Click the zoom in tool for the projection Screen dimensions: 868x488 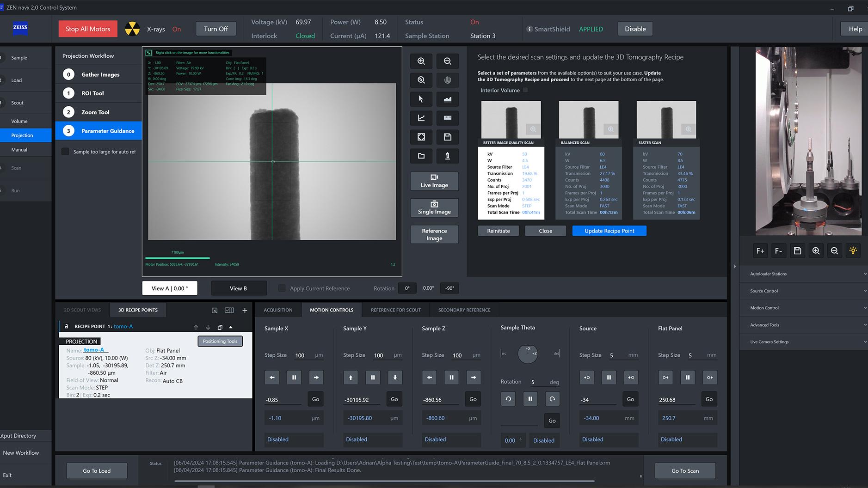coord(421,61)
